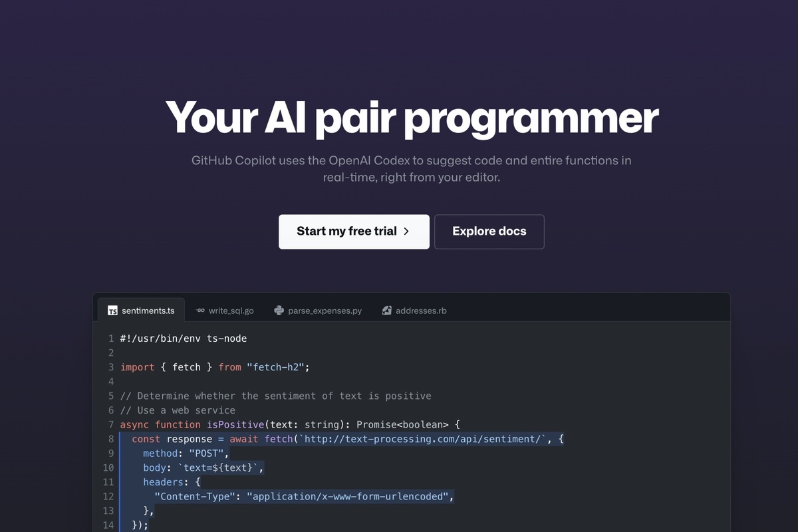Click the heading "Your AI pair programmer"
The height and width of the screenshot is (532, 798).
[x=412, y=117]
